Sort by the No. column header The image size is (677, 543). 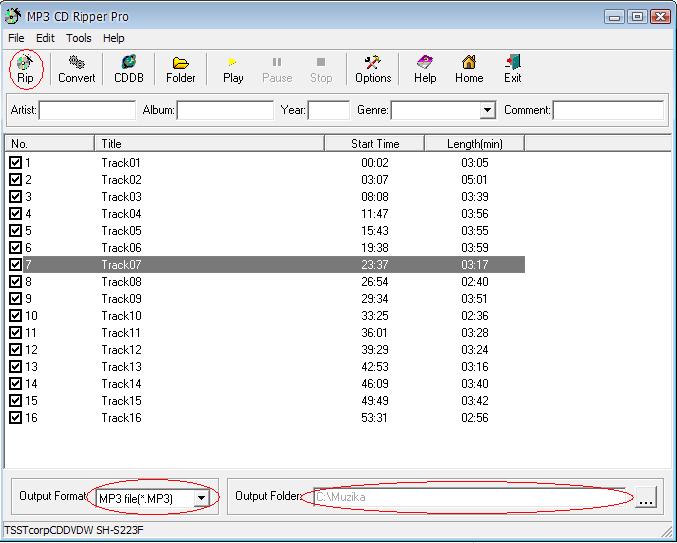point(50,144)
